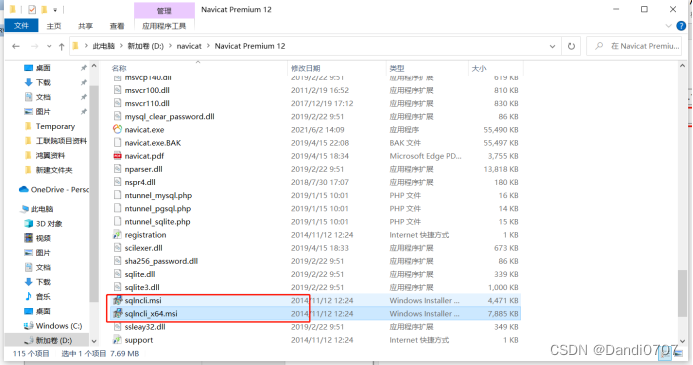Open the 文件 ribbon tab

21,26
